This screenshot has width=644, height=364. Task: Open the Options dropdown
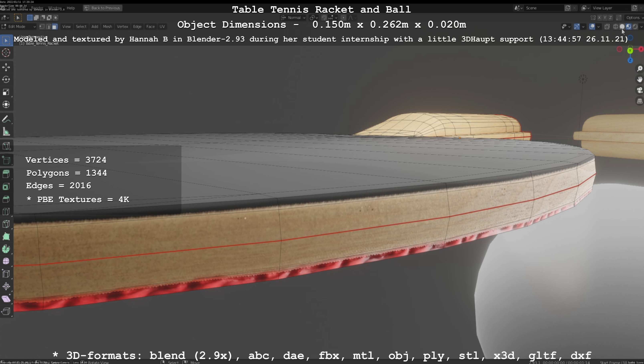coord(634,17)
